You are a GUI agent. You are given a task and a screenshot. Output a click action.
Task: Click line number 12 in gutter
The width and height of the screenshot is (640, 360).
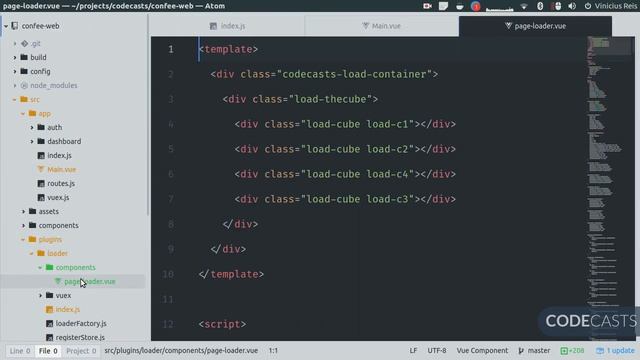tap(168, 324)
